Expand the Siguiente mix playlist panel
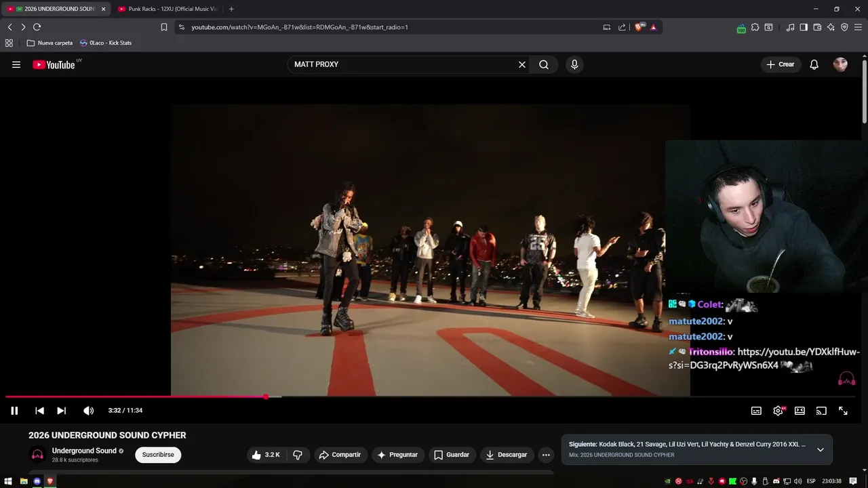This screenshot has width=868, height=488. [x=820, y=449]
